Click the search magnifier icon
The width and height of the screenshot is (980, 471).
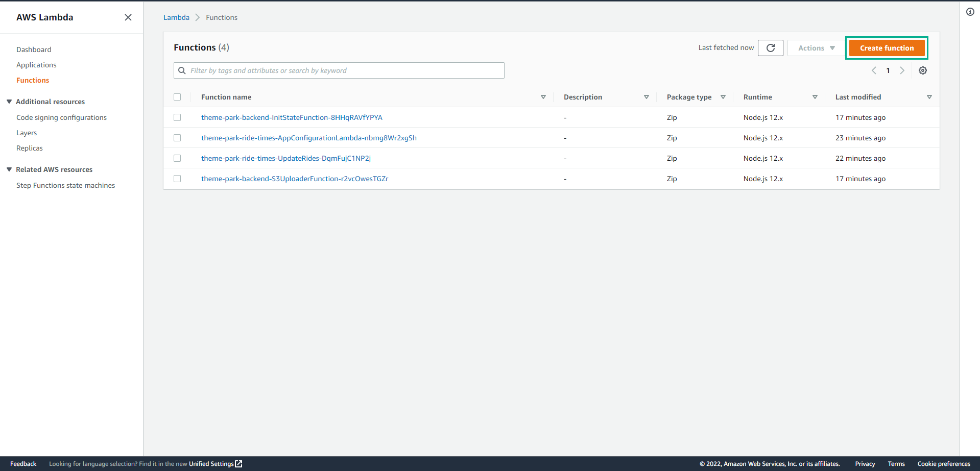[182, 70]
